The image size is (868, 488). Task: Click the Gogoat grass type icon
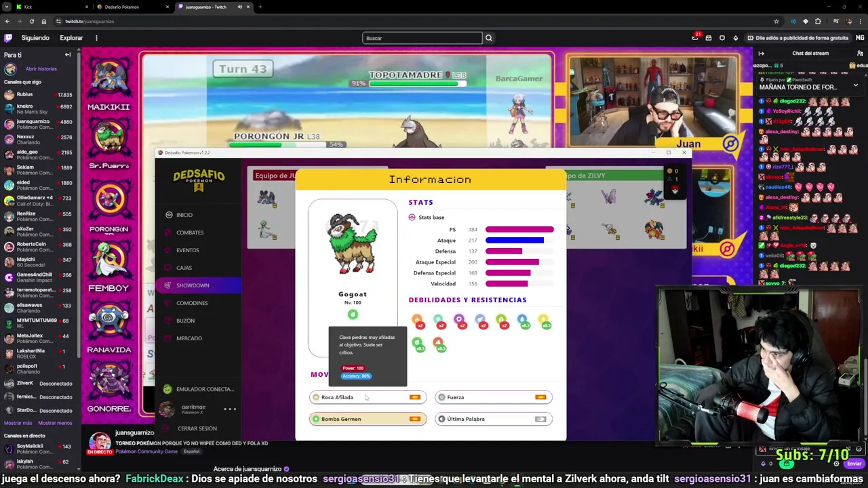click(353, 314)
